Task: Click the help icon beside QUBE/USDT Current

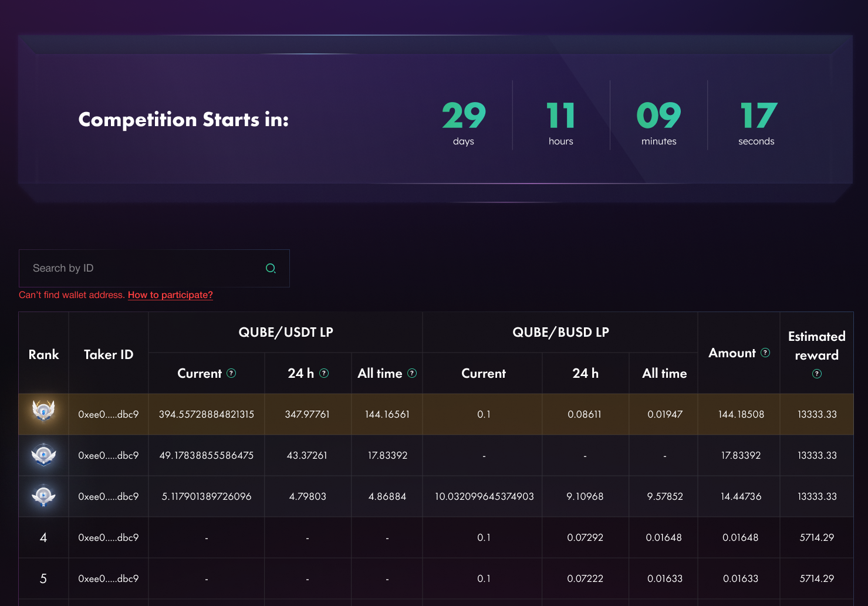Action: pyautogui.click(x=231, y=373)
